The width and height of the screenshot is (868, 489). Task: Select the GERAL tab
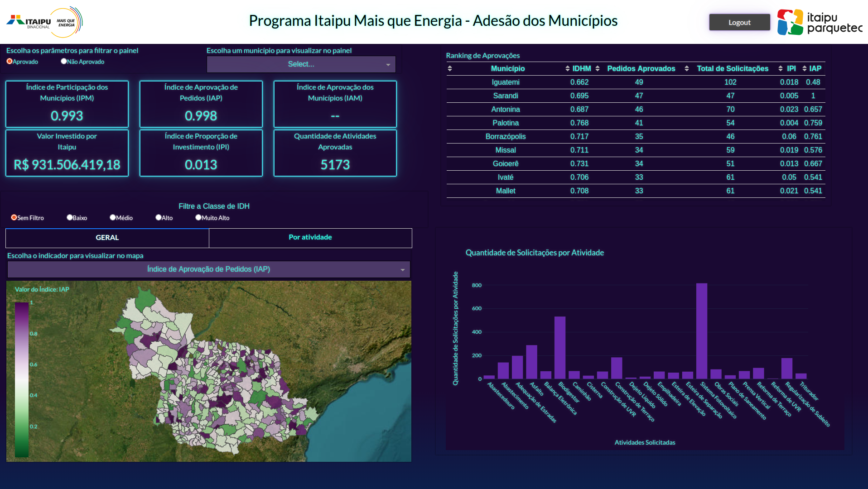tap(107, 237)
